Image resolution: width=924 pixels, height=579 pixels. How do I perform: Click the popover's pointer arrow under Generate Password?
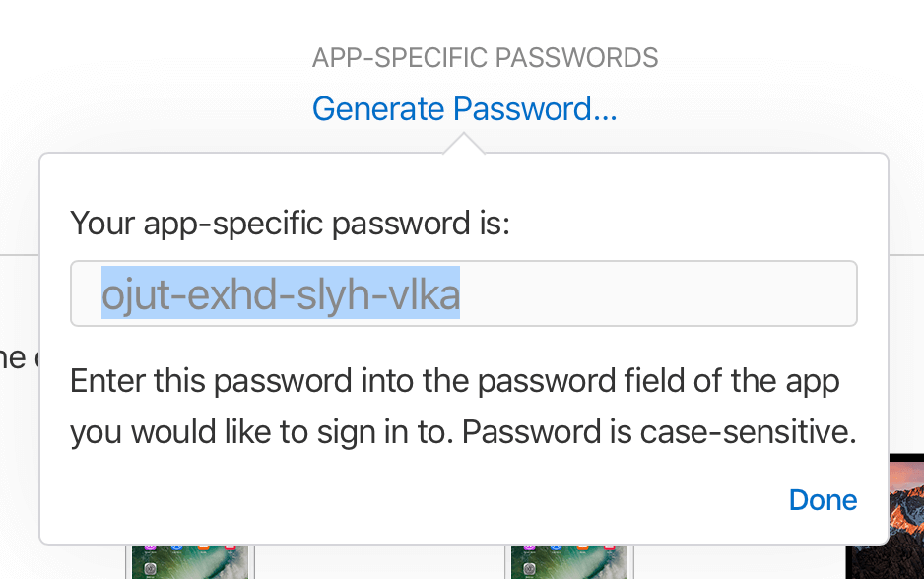[464, 143]
